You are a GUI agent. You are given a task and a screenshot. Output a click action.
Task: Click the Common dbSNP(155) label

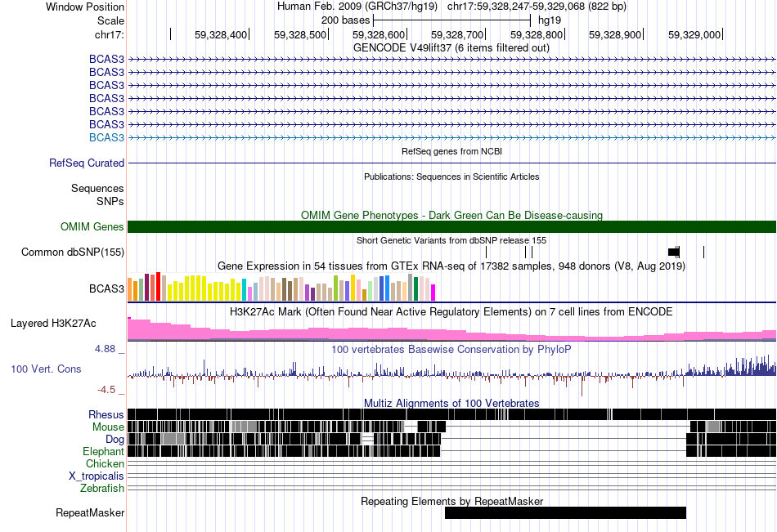[73, 253]
